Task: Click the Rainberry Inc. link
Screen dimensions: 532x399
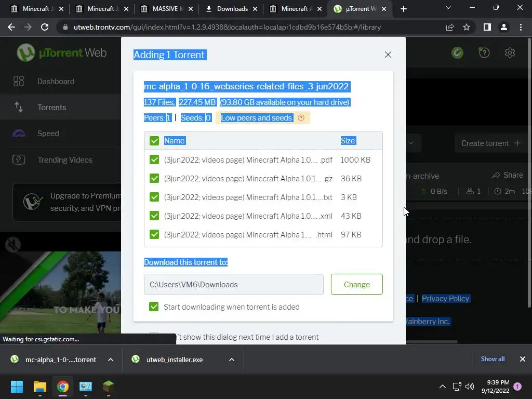Action: 427,321
